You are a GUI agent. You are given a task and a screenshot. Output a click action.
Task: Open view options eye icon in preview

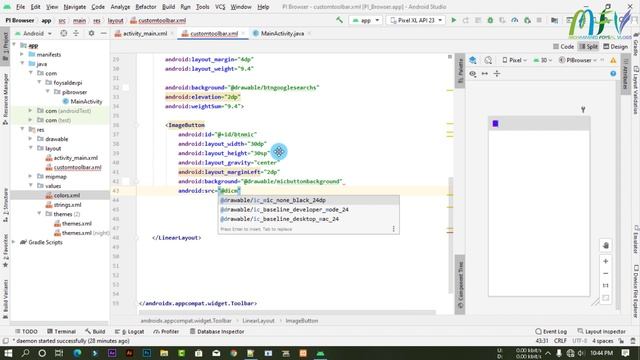tap(473, 73)
